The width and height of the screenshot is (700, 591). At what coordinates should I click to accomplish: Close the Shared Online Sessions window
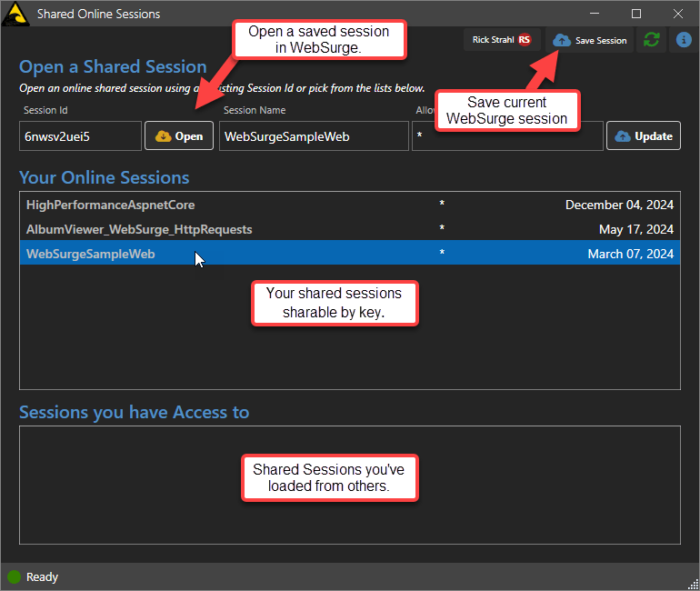click(x=677, y=14)
